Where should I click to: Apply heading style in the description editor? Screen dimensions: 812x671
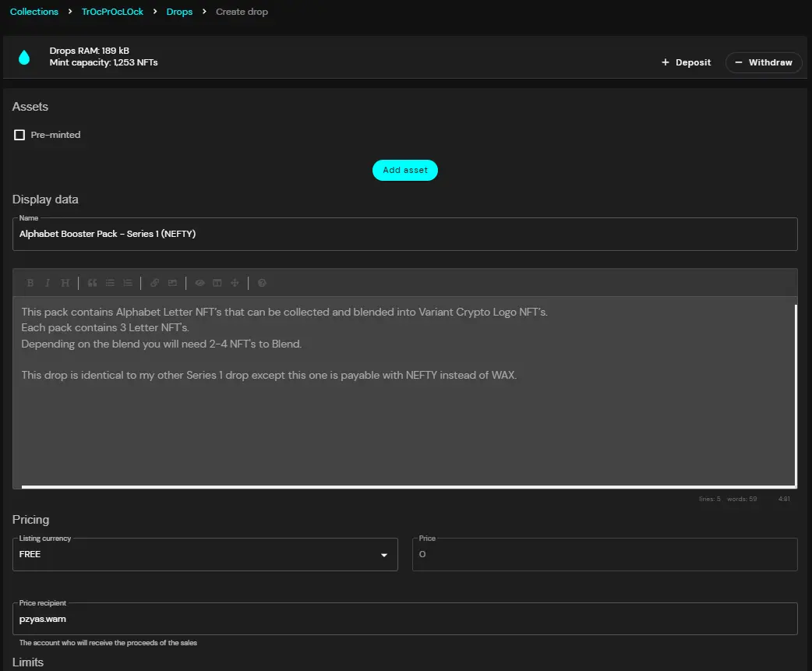point(65,283)
